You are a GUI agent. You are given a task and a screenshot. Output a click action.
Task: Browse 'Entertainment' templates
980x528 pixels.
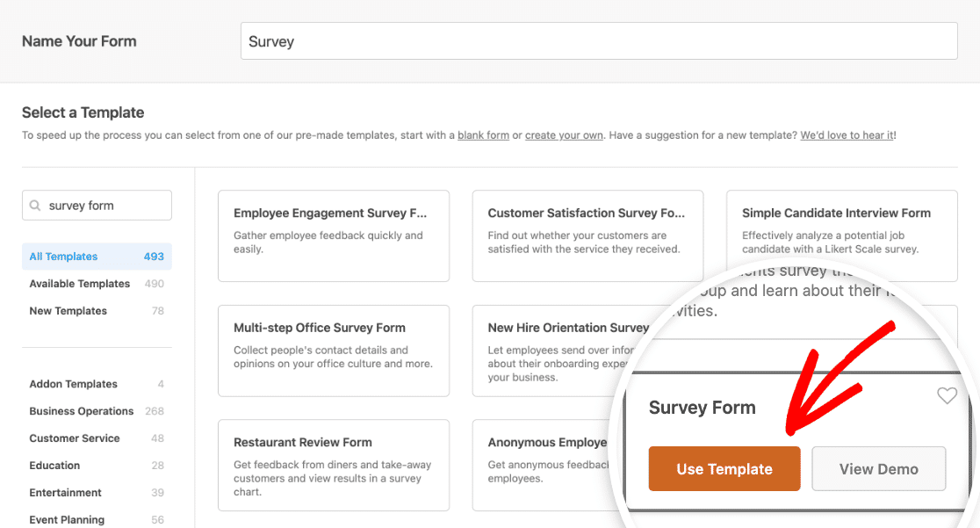click(65, 492)
